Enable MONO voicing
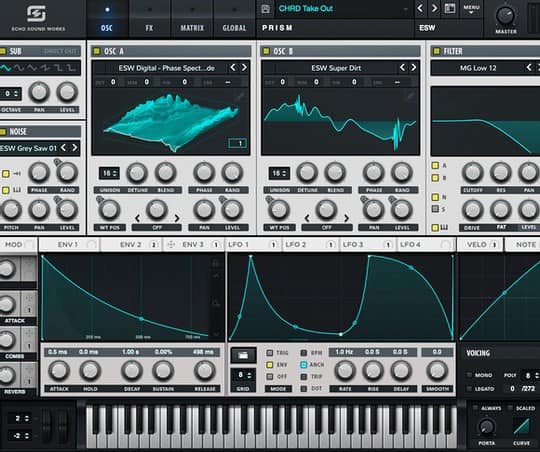 [469, 375]
